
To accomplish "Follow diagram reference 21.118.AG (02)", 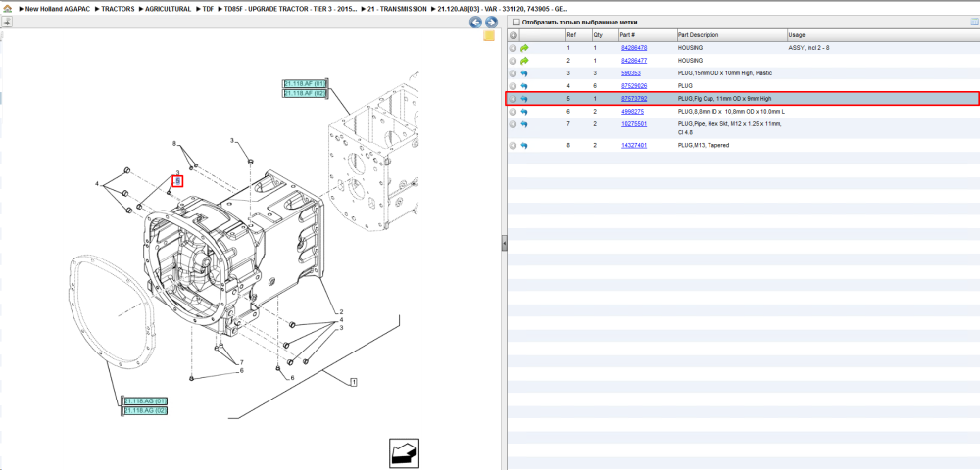I will (146, 410).
